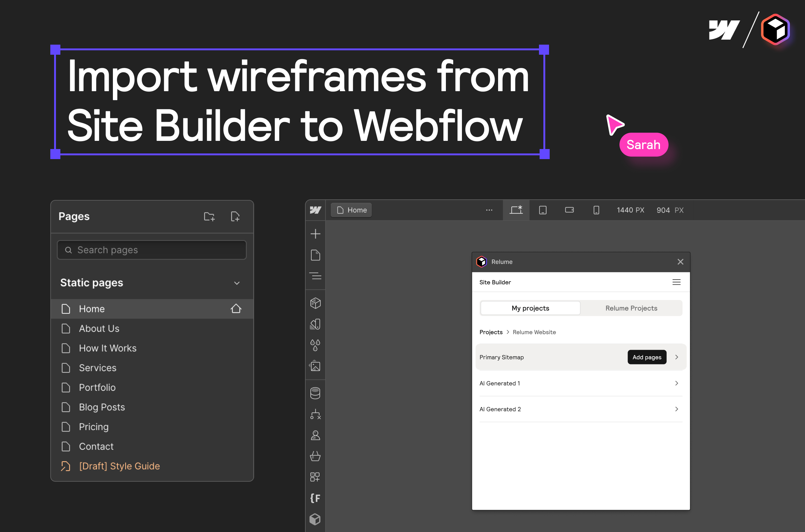Open the Finsweet {F icon
This screenshot has width=805, height=532.
coord(315,498)
